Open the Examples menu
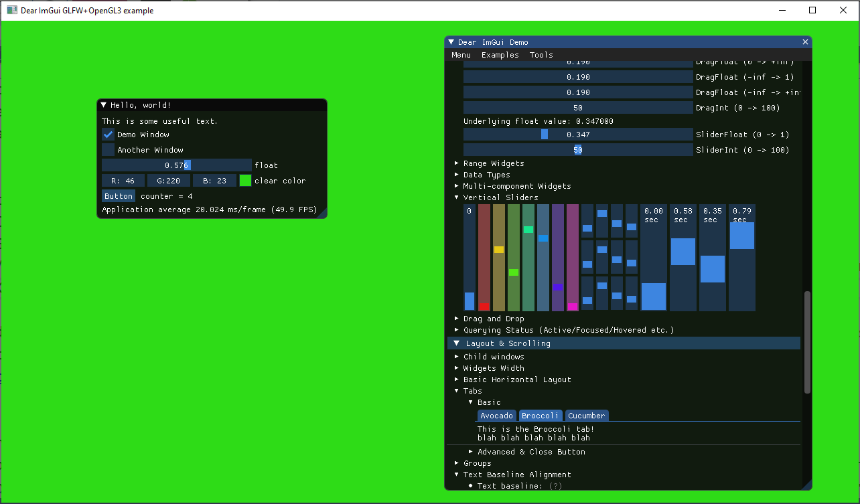The width and height of the screenshot is (860, 504). click(x=500, y=55)
